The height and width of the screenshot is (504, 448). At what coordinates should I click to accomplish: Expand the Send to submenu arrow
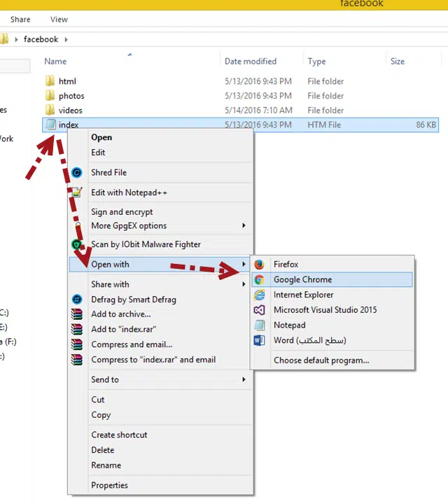(x=244, y=379)
